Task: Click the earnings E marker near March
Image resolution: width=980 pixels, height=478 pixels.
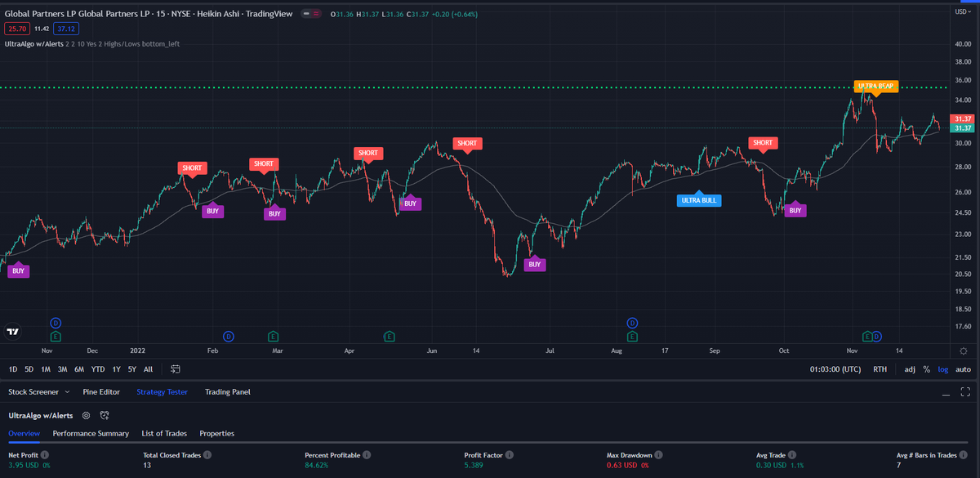Action: (x=274, y=336)
